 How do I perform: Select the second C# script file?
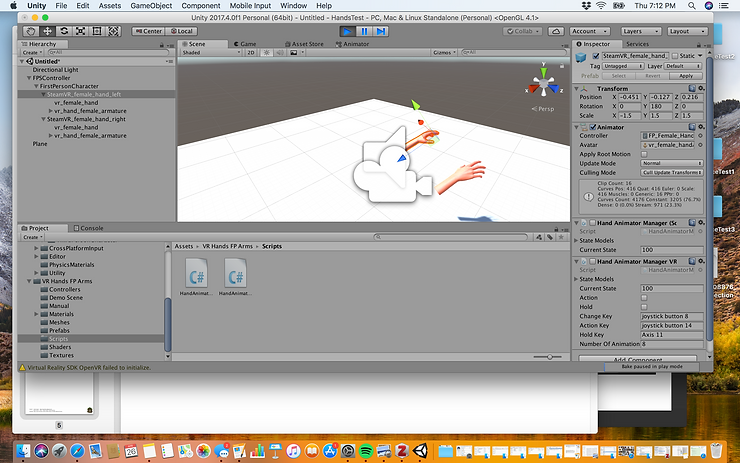pyautogui.click(x=235, y=278)
